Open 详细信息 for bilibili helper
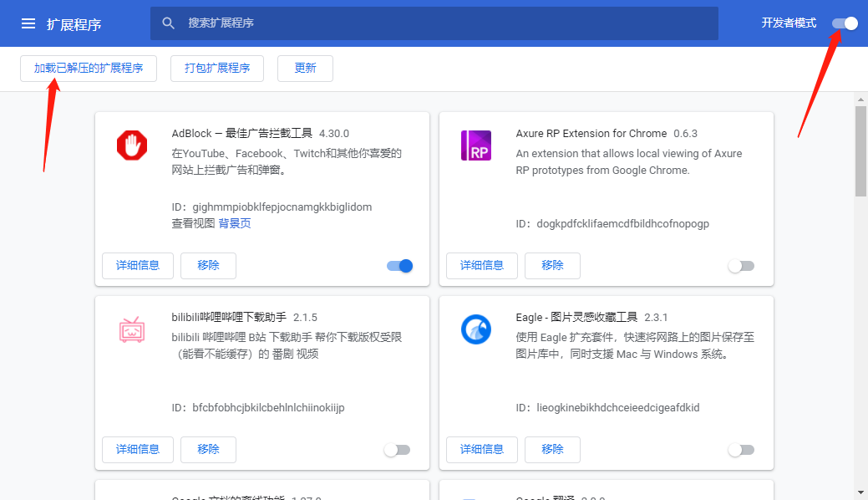This screenshot has width=868, height=500. [138, 450]
